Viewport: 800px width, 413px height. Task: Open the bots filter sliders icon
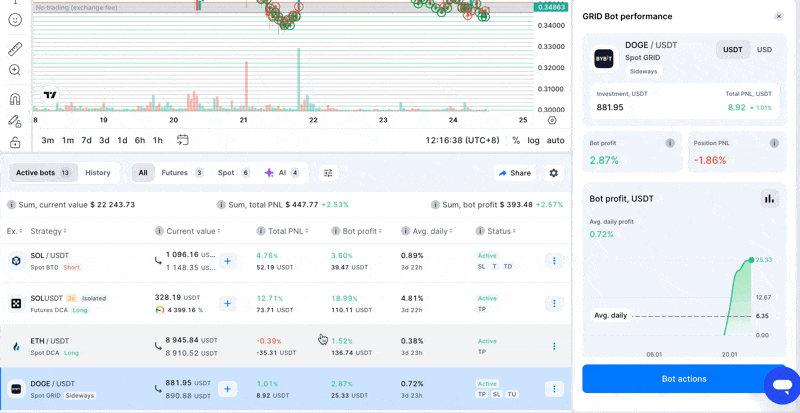tap(328, 173)
